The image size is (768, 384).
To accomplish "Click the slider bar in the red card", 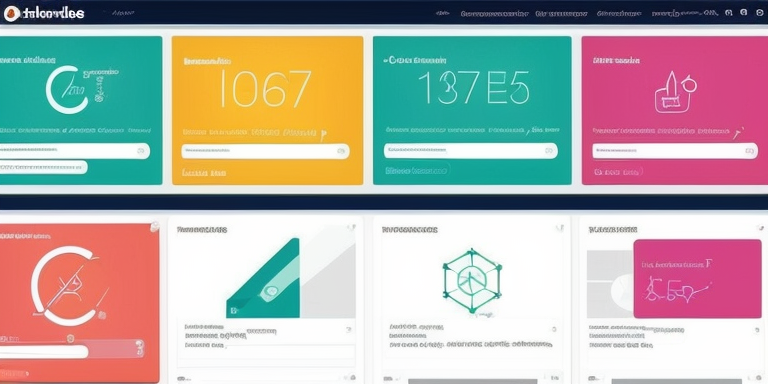I will [72, 349].
